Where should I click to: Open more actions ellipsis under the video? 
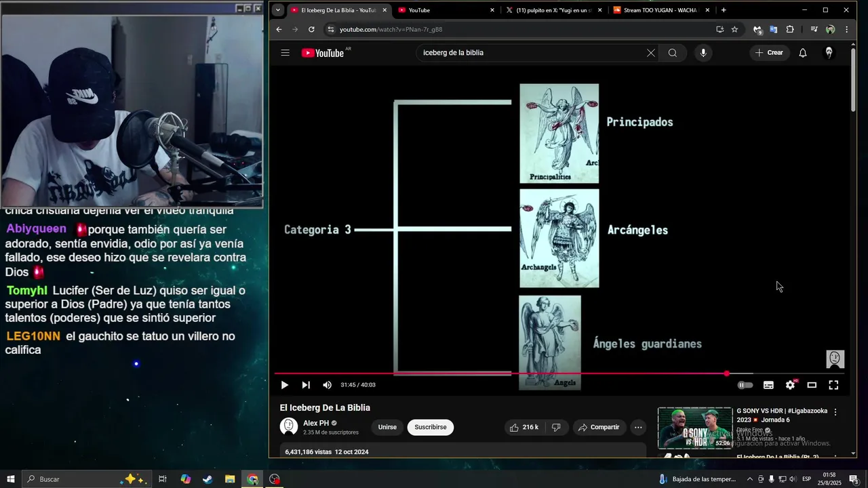[637, 428]
